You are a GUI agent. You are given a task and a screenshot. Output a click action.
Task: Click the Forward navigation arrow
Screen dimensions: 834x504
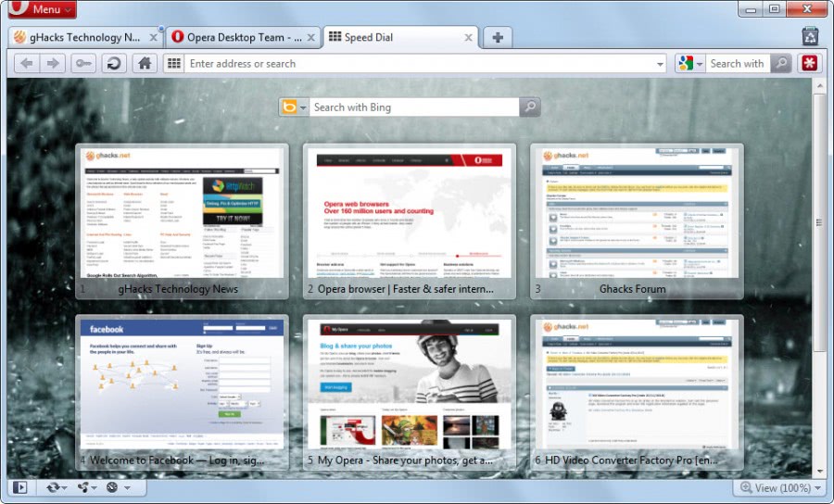(54, 63)
